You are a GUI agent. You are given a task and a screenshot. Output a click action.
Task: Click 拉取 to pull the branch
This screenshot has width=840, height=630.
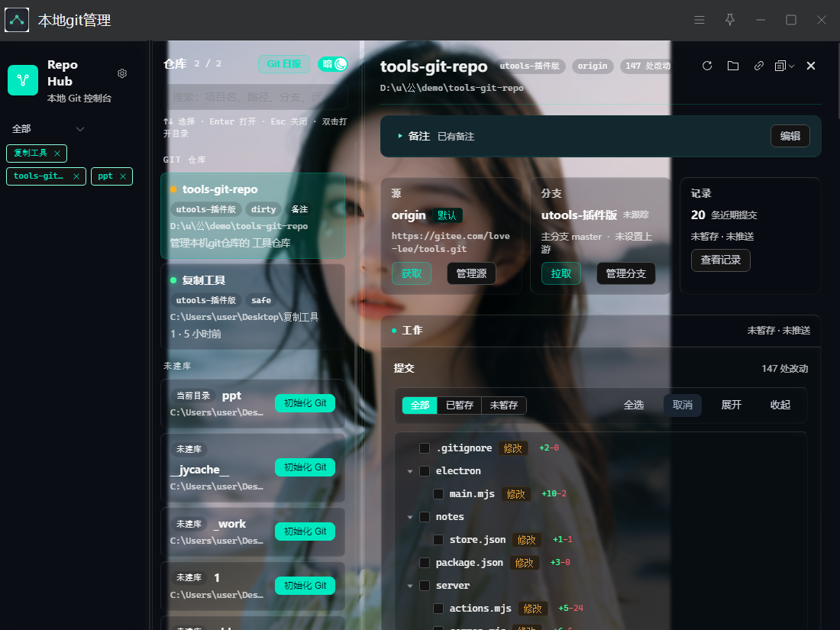pyautogui.click(x=561, y=273)
